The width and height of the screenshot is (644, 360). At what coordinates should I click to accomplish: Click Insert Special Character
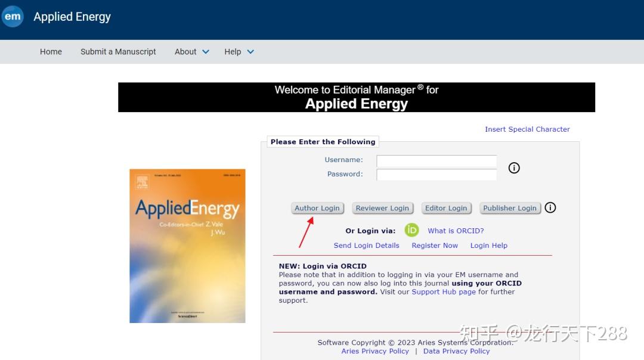[527, 129]
